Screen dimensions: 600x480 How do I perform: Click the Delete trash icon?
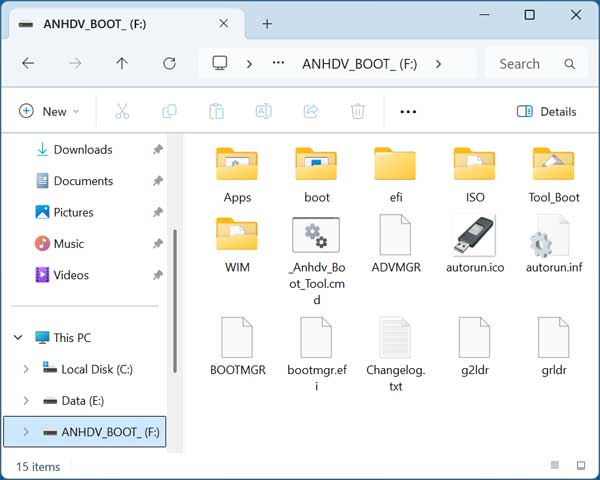358,111
